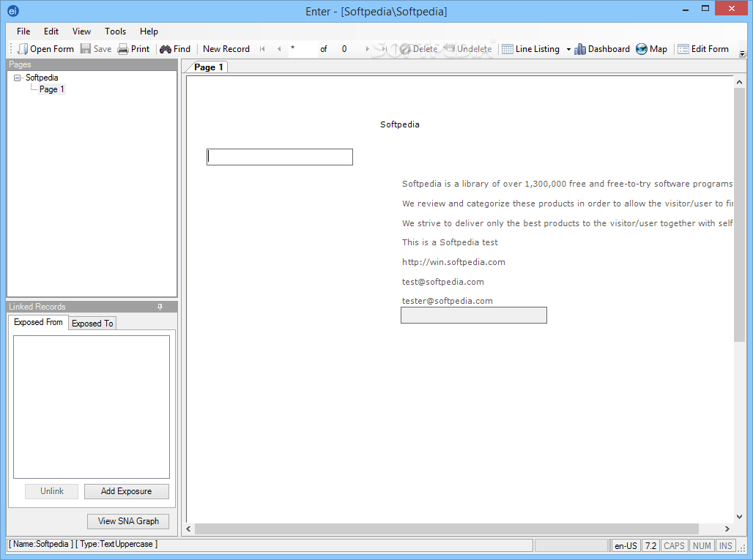Image resolution: width=753 pixels, height=560 pixels.
Task: Collapse the Softpedia tree node
Action: coord(18,78)
